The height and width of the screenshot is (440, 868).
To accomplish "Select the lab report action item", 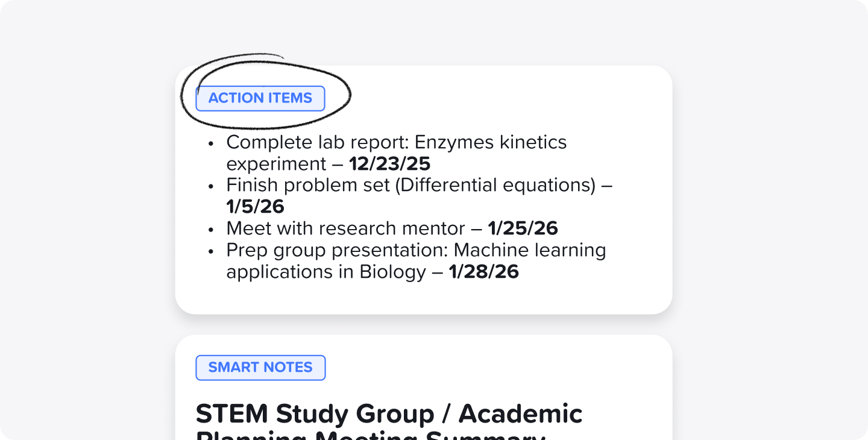I will (x=396, y=152).
